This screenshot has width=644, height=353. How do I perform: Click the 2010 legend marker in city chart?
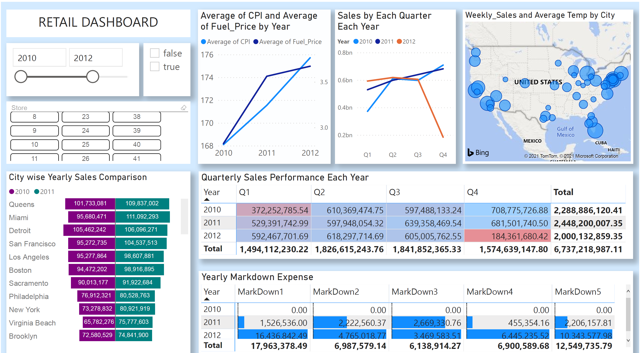(11, 192)
